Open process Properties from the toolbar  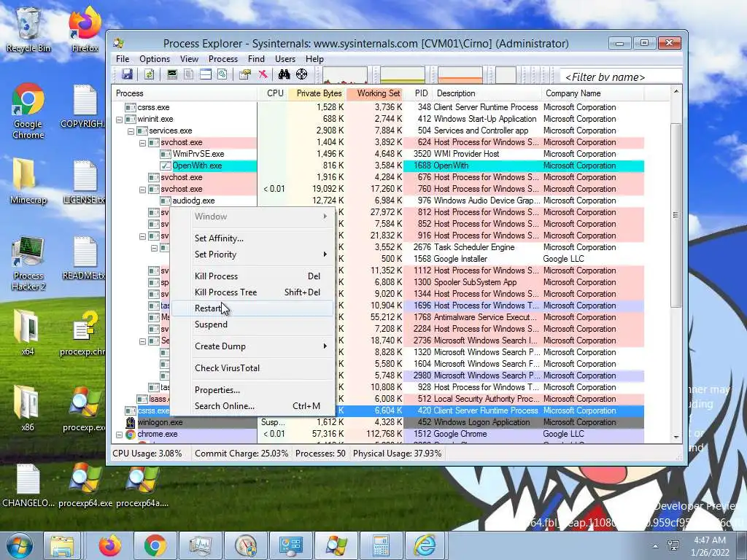coord(245,74)
